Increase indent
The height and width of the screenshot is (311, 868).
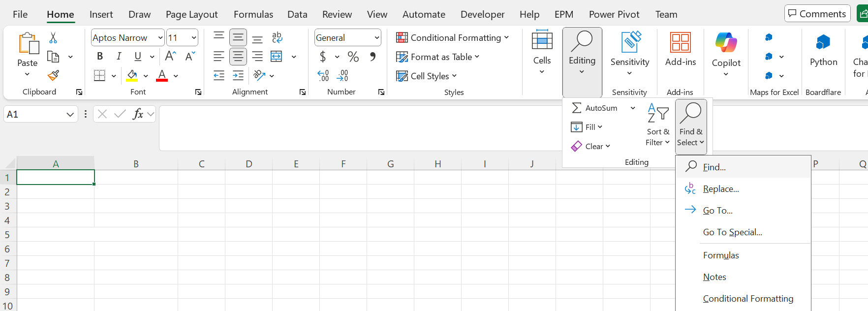238,75
